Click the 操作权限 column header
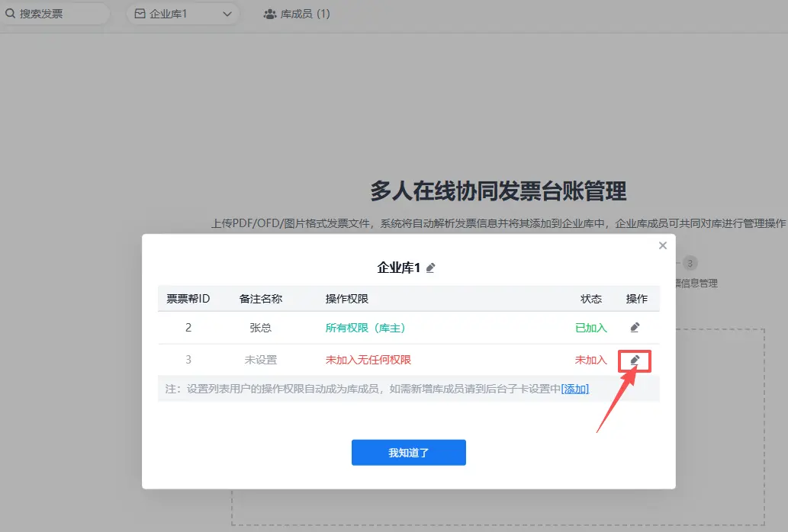 (x=347, y=299)
